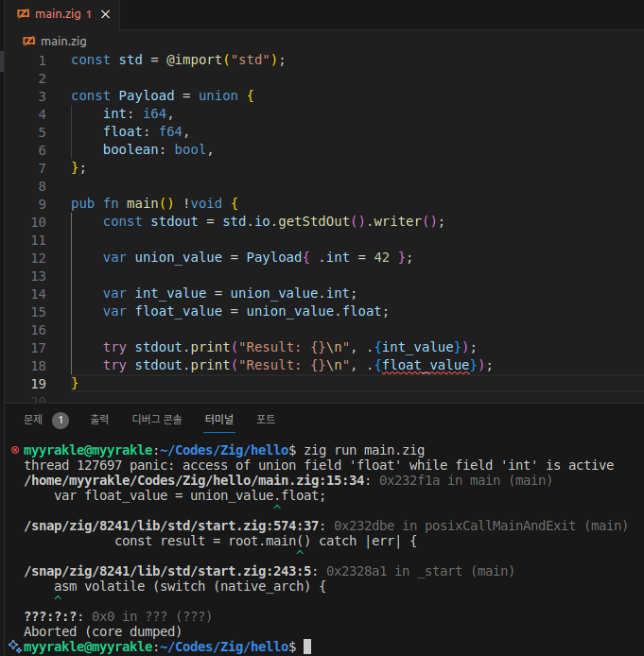Click the Zig icon in the breadcrumb bar
The width and height of the screenshot is (644, 656).
click(x=28, y=42)
